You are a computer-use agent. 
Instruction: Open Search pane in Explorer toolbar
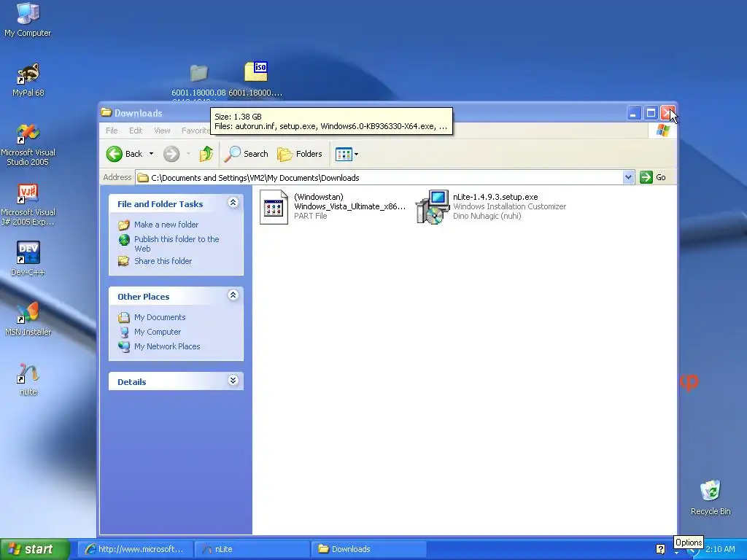click(247, 154)
